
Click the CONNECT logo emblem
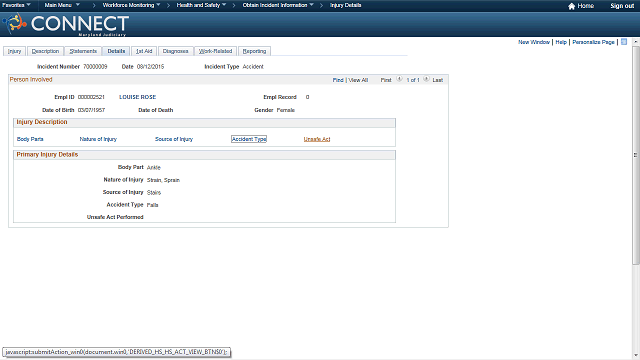click(x=15, y=23)
